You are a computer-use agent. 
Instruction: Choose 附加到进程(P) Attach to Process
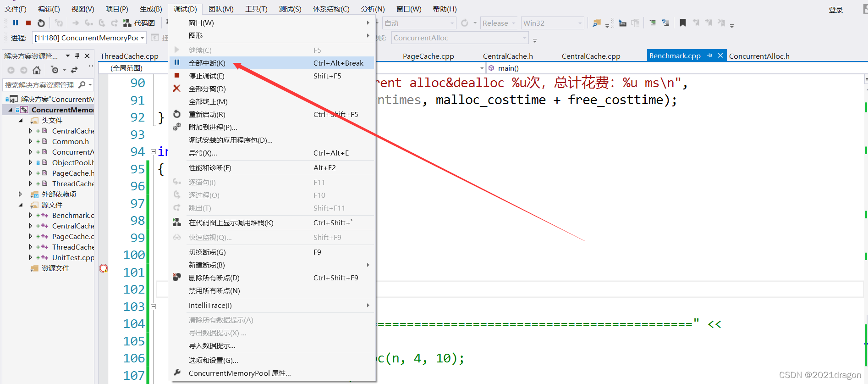(x=272, y=127)
